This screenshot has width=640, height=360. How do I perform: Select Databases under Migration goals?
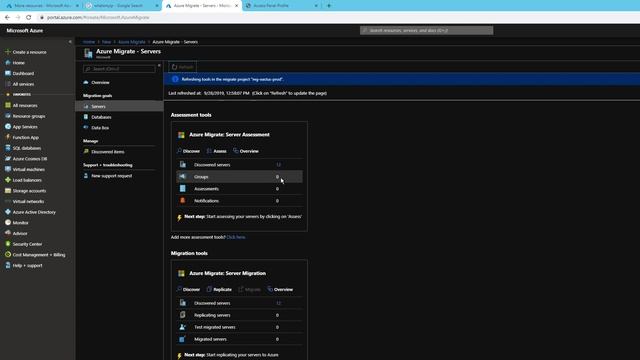pos(101,117)
